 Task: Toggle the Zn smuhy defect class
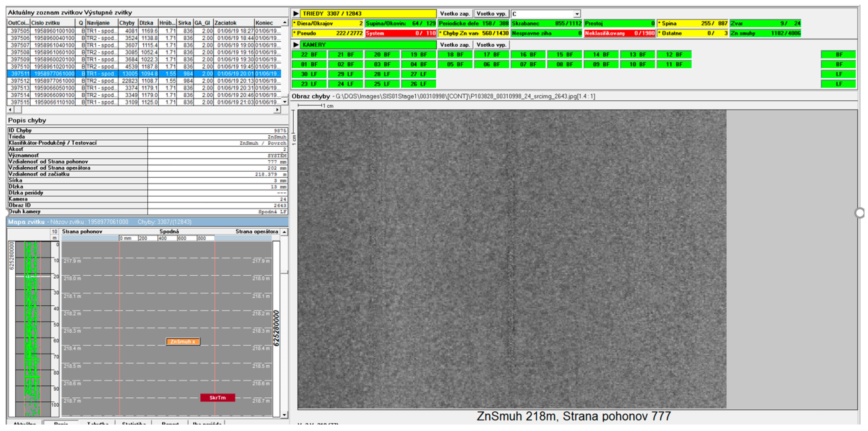click(765, 33)
